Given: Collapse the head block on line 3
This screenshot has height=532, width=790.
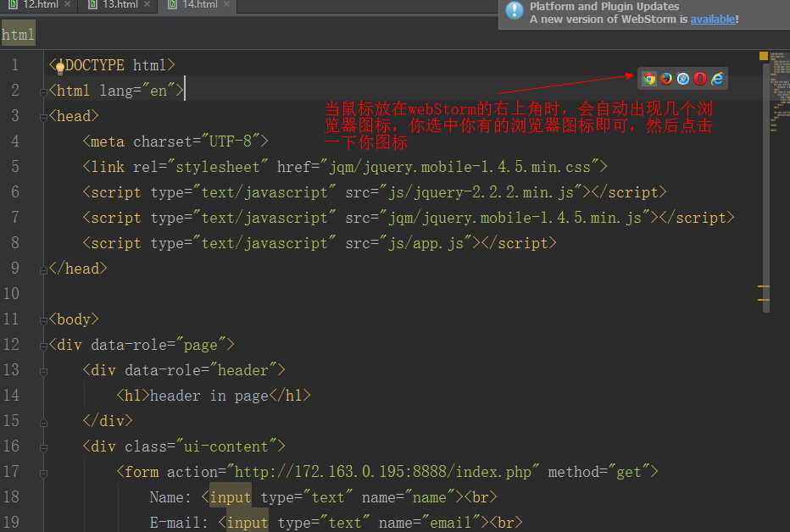Looking at the screenshot, I should pos(43,117).
